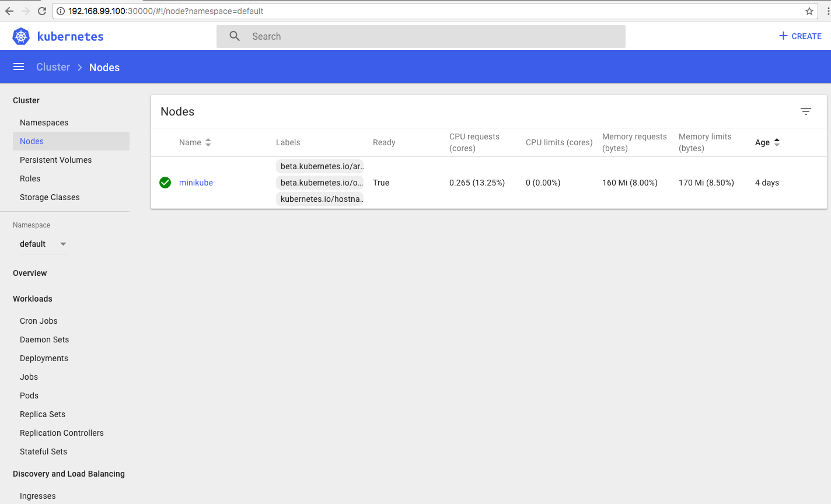Click the CREATE button
This screenshot has height=504, width=831.
800,36
